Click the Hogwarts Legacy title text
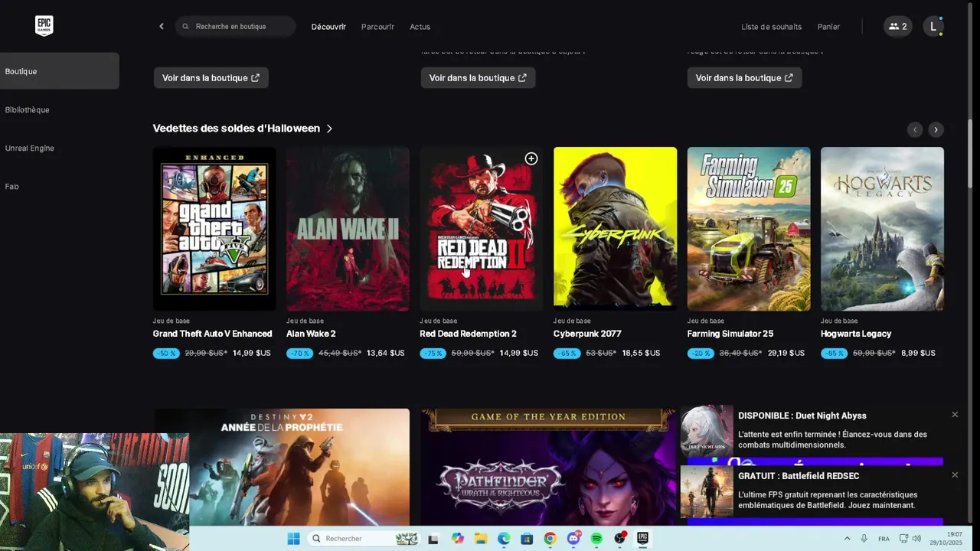Image resolution: width=980 pixels, height=551 pixels. coord(856,334)
